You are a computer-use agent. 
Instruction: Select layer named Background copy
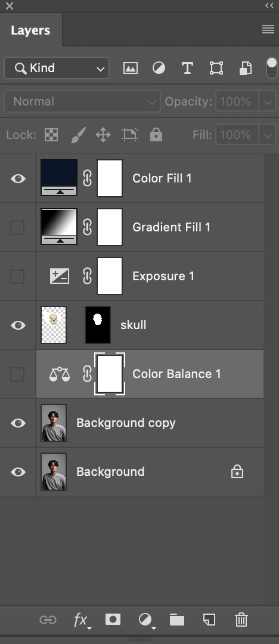pyautogui.click(x=126, y=423)
